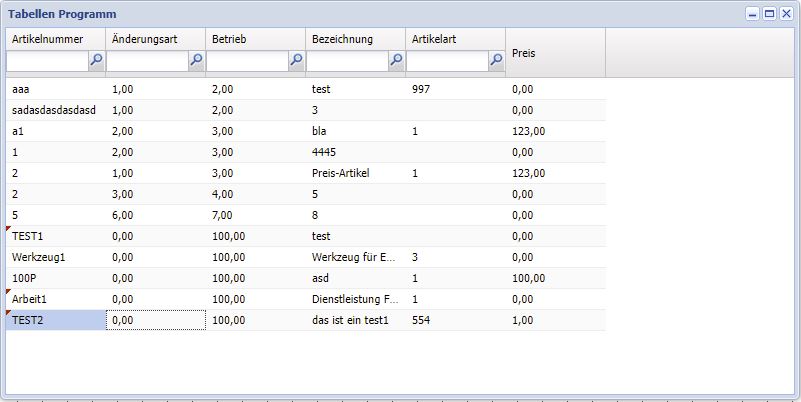Viewport: 801px width, 402px height.
Task: Minimize the Tabellen Programm window
Action: (754, 14)
